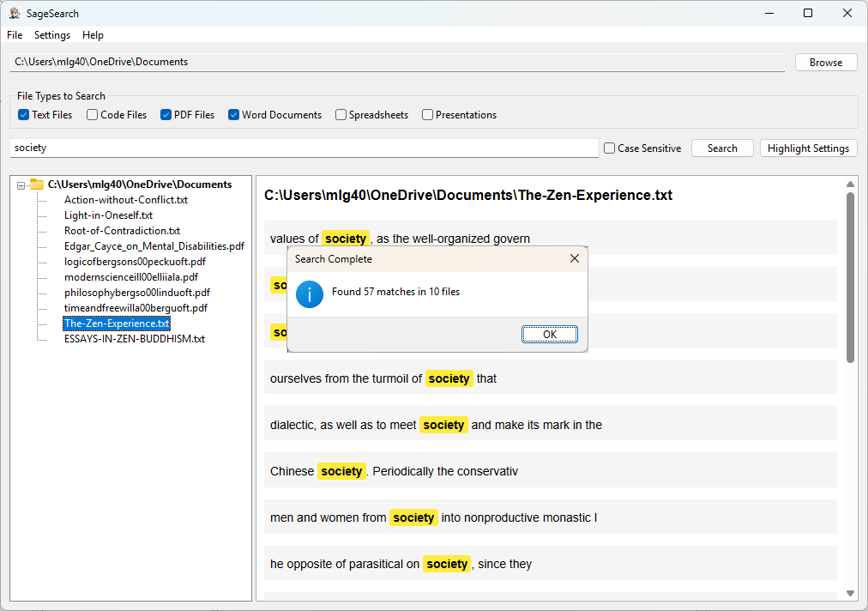Uncheck the PDF Files checkbox
Image resolution: width=868 pixels, height=611 pixels.
(166, 115)
